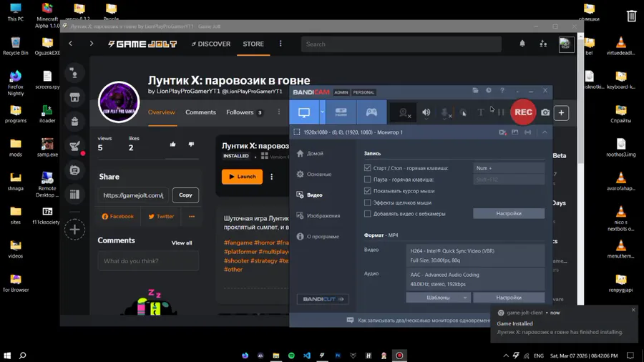Dislike the game with thumbs down
This screenshot has width=644, height=362.
[191, 145]
